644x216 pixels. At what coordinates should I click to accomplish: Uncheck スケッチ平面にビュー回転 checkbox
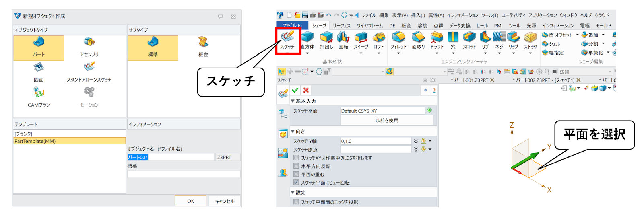(296, 182)
